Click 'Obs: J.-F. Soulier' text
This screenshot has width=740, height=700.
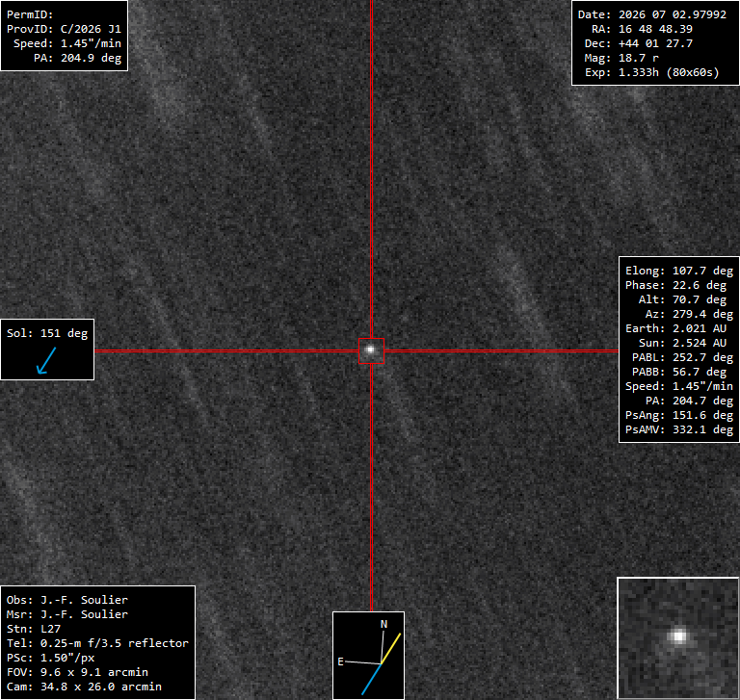(67, 600)
